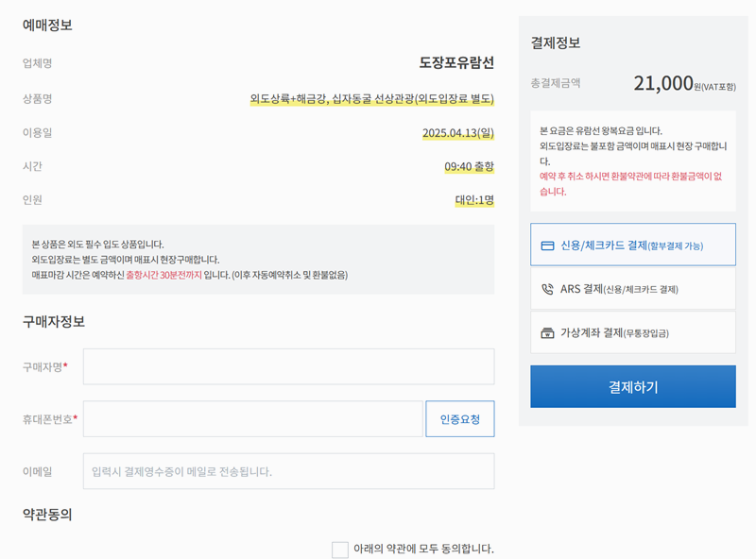The image size is (756, 559).
Task: Click the red 출항시간 30분전까지 text
Action: [x=163, y=275]
